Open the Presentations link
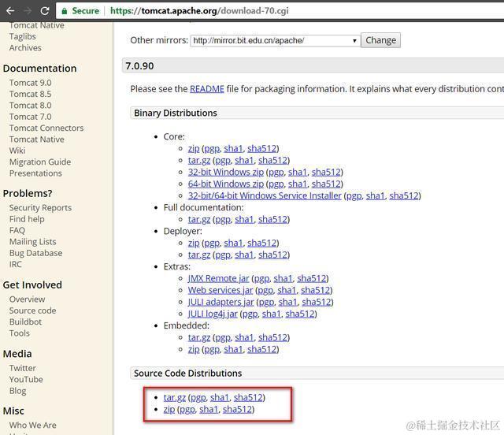This screenshot has height=435, width=504. tap(35, 173)
